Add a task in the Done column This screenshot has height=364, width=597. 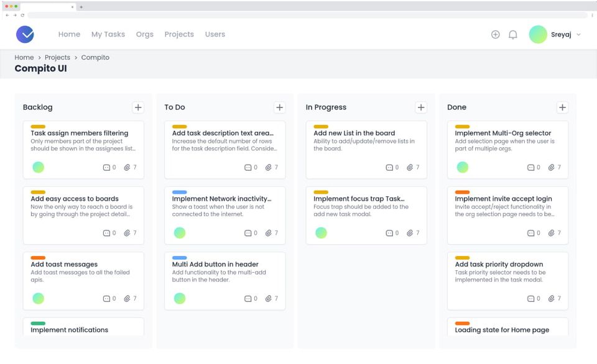tap(562, 107)
